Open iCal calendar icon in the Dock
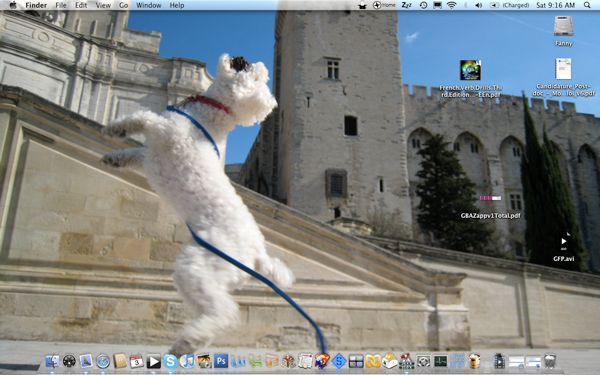The height and width of the screenshot is (375, 600). click(x=137, y=361)
